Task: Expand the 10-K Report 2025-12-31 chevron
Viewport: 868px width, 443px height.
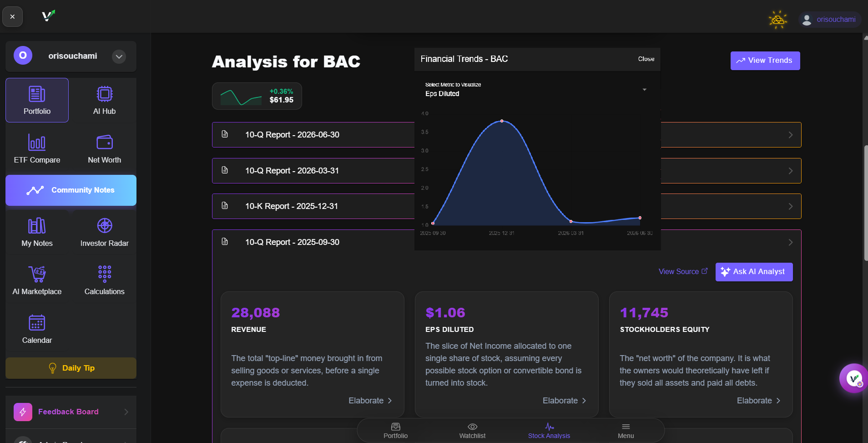Action: coord(791,206)
